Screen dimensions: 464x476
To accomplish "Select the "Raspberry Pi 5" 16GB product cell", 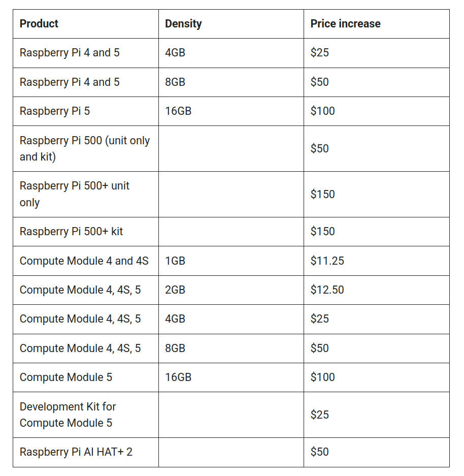I will pos(55,111).
